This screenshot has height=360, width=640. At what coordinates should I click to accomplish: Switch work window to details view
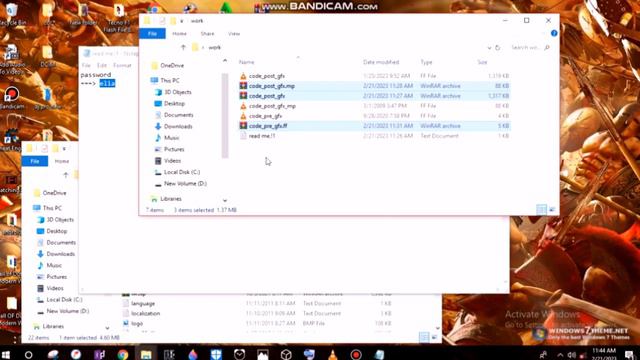[541, 209]
